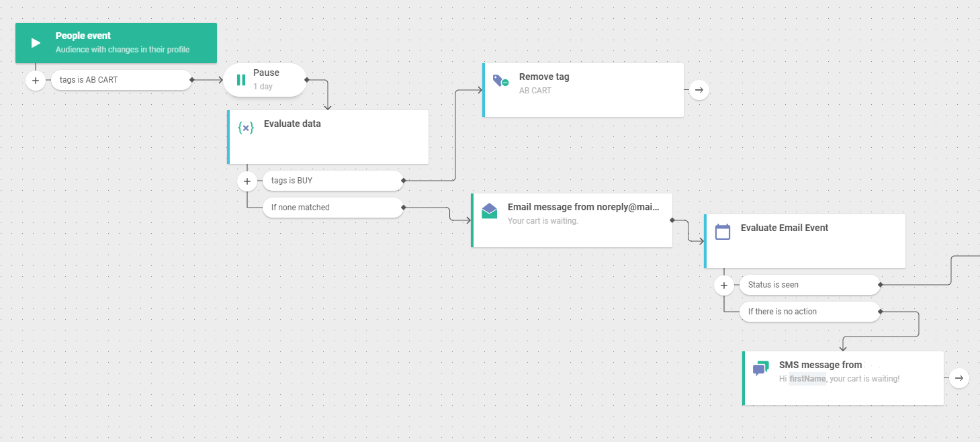Open the 'tags is AB CART' condition
The width and height of the screenshot is (980, 442).
[x=121, y=80]
